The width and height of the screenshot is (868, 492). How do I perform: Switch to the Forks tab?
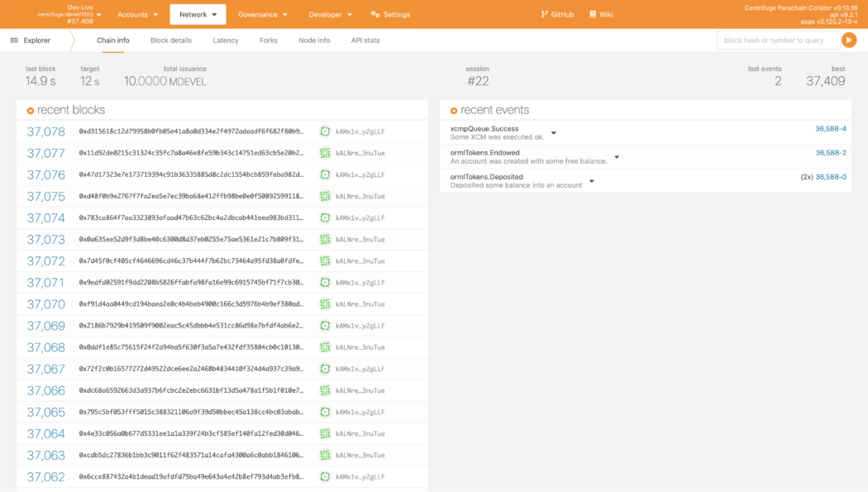click(x=269, y=41)
